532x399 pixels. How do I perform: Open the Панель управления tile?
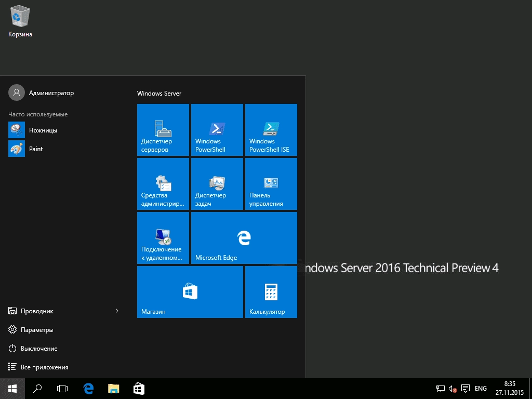(x=271, y=183)
